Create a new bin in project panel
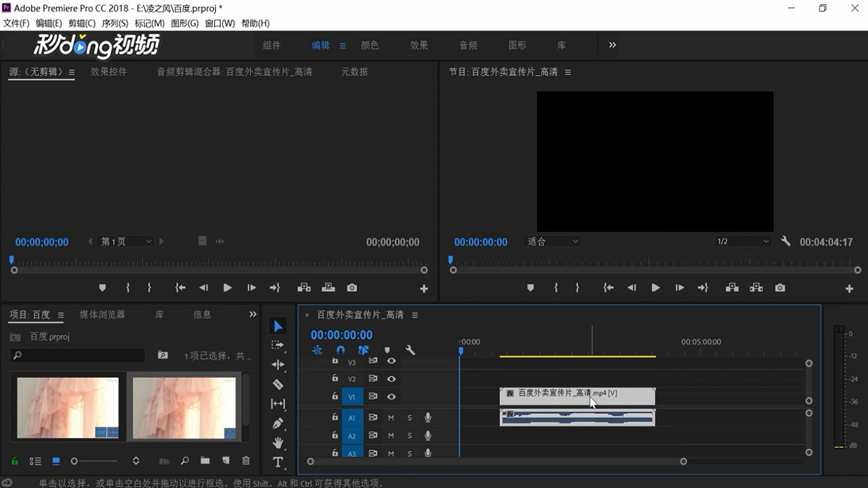This screenshot has width=868, height=488. pyautogui.click(x=205, y=461)
